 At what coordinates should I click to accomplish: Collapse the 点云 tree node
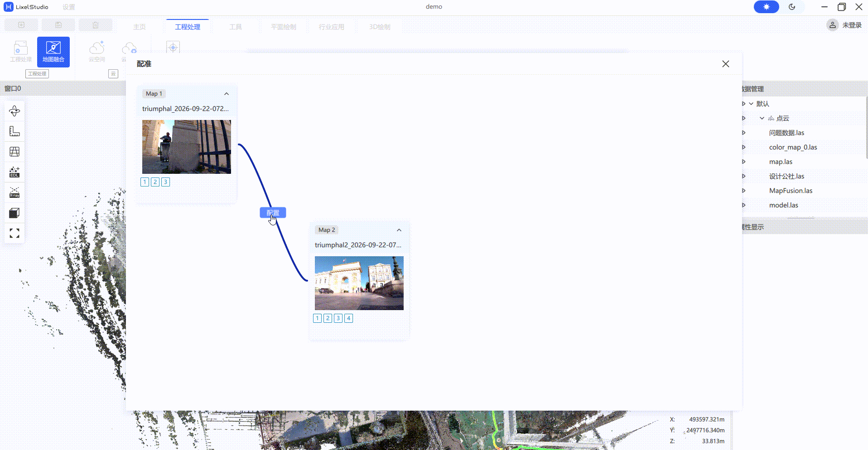click(x=762, y=118)
